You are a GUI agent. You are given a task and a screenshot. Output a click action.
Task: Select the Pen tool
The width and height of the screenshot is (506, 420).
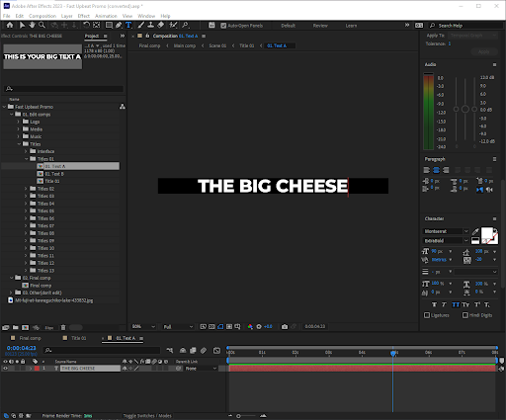tap(119, 25)
